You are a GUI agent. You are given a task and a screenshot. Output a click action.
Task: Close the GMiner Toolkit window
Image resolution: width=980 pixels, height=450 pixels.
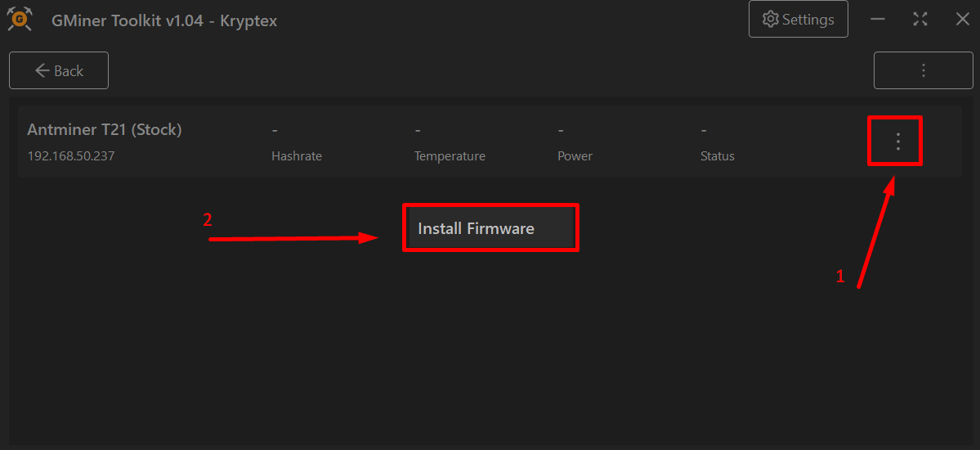[962, 19]
